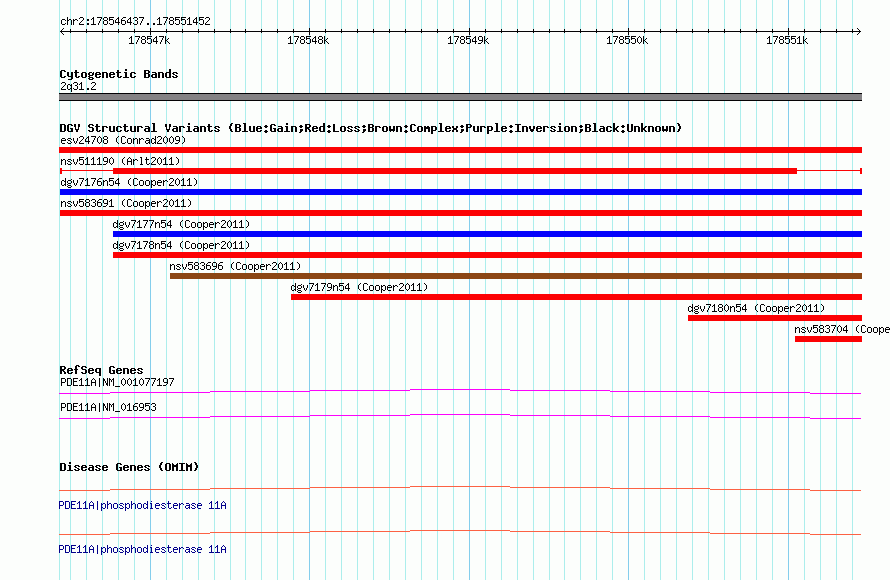
Task: Open the nsv511190 (Arlt2011) label
Action: 120,161
